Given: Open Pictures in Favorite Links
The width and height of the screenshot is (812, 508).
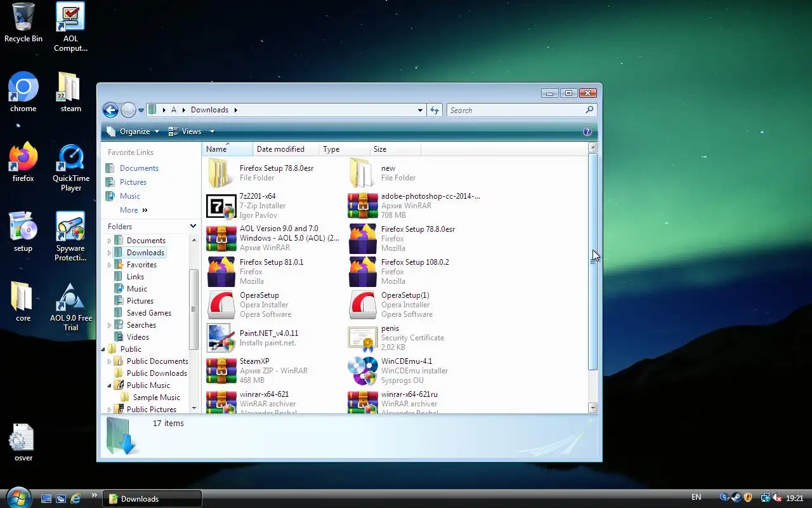Looking at the screenshot, I should tap(133, 182).
